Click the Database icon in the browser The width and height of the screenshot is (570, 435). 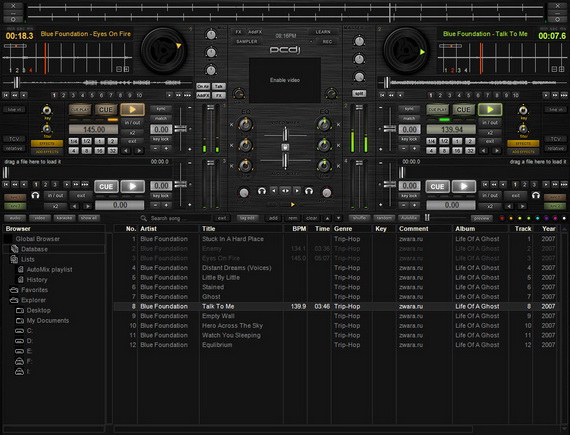(15, 249)
